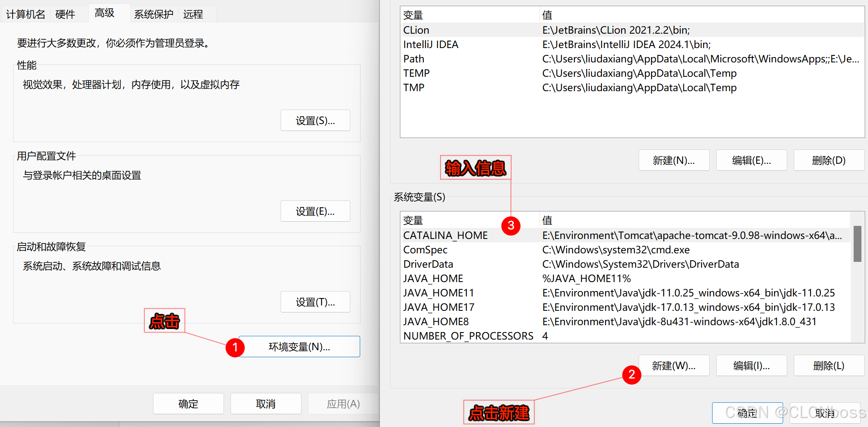Click E:\JetBrains\CLion 2021.2.2\bin; value
Viewport: 868px width, 427px height.
click(x=616, y=30)
